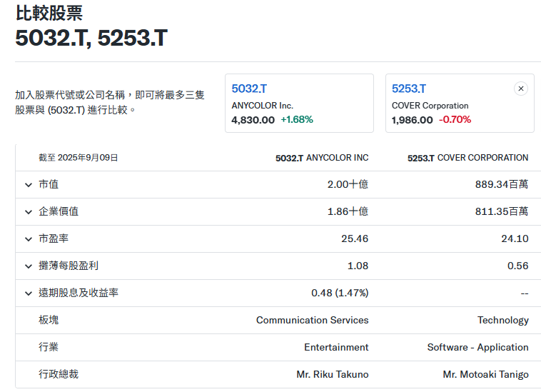Open the 5253.T ticker link in card
The height and width of the screenshot is (392, 541).
coord(409,89)
